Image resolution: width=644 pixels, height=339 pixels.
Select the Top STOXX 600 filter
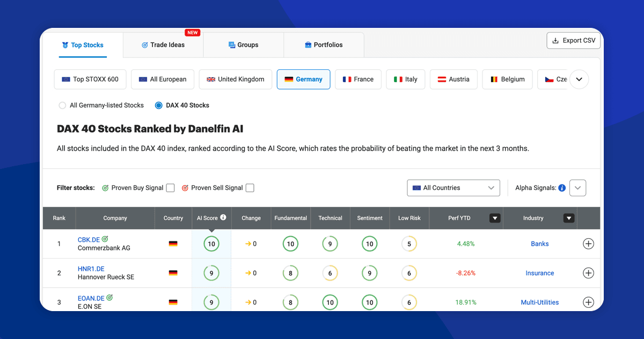tap(90, 79)
